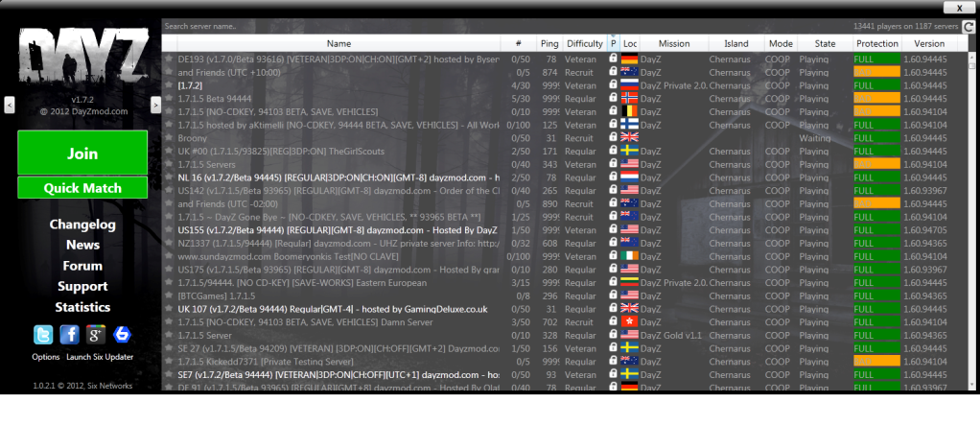Toggle favorite star for Broony server
This screenshot has height=426, width=980.
coord(169,138)
